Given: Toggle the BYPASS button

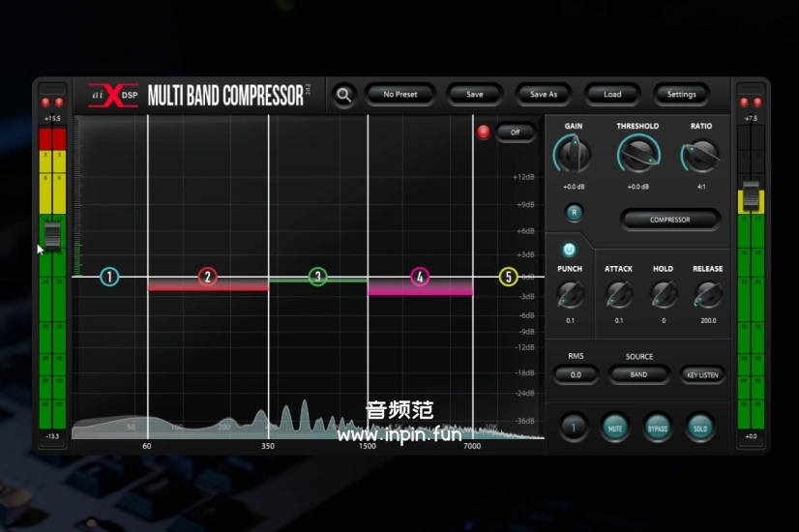Looking at the screenshot, I should pyautogui.click(x=658, y=429).
